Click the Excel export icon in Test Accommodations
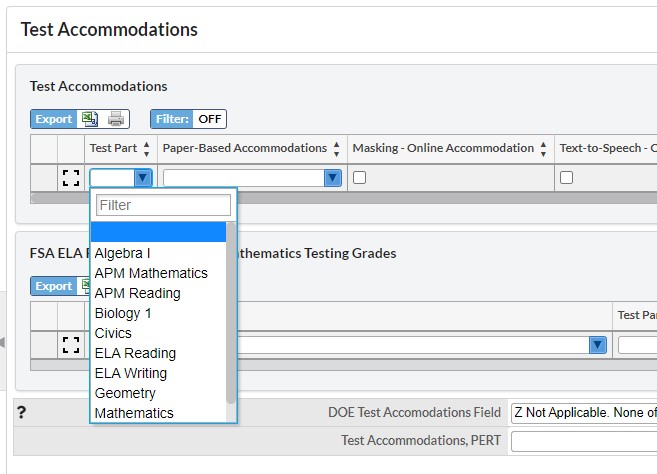 click(x=90, y=119)
